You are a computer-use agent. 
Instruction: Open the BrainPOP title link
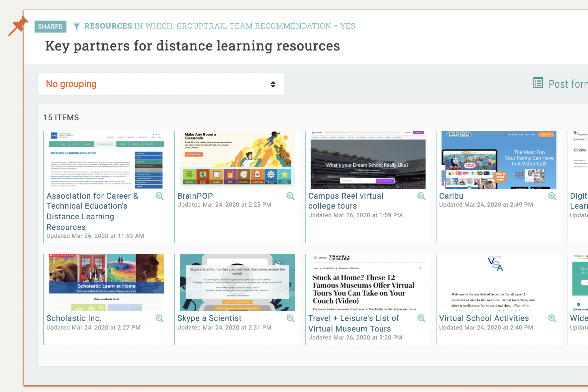click(195, 196)
